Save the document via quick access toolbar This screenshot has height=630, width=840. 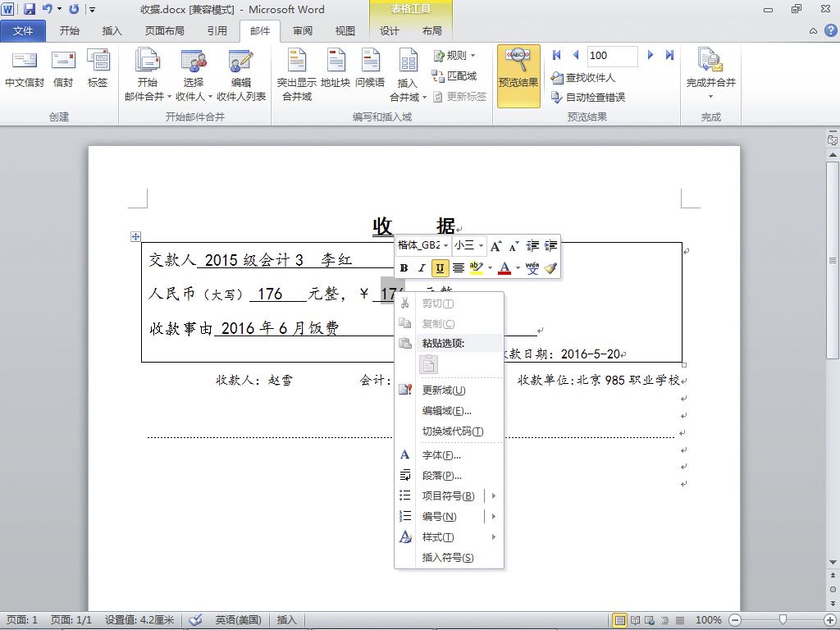30,9
